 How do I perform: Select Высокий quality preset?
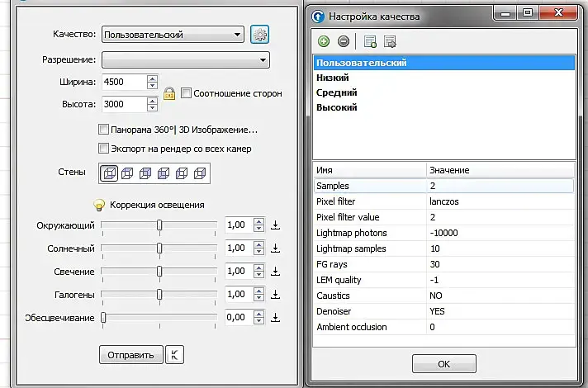(444, 107)
